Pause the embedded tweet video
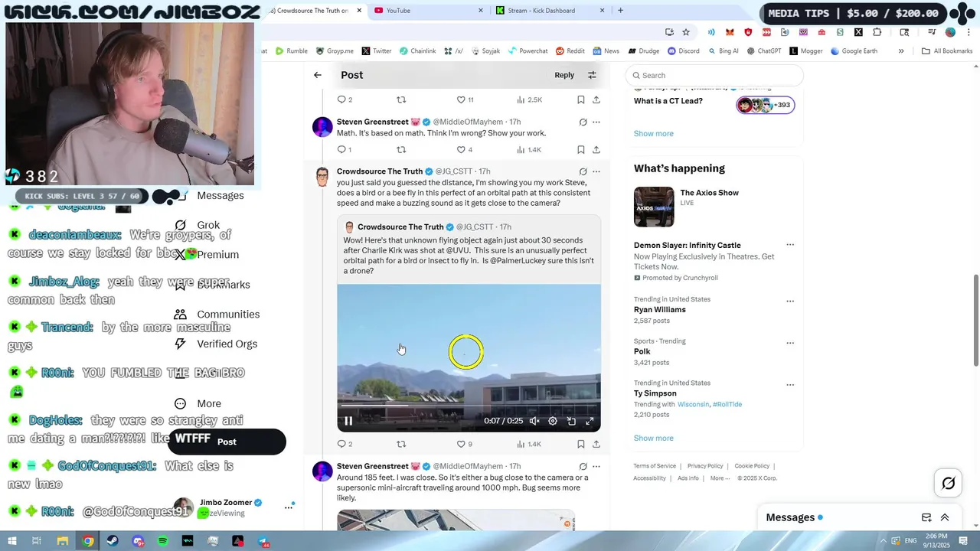Screen dimensions: 980x551 (x=348, y=421)
